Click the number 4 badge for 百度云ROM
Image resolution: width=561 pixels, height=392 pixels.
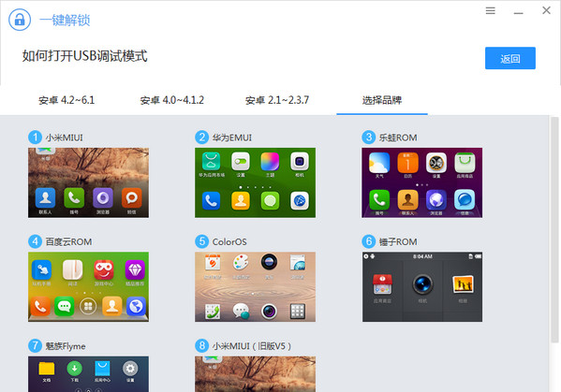(x=35, y=241)
